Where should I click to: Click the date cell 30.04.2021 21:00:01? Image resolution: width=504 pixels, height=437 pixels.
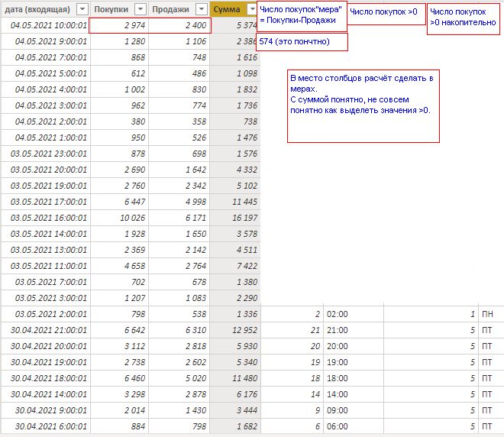click(46, 330)
